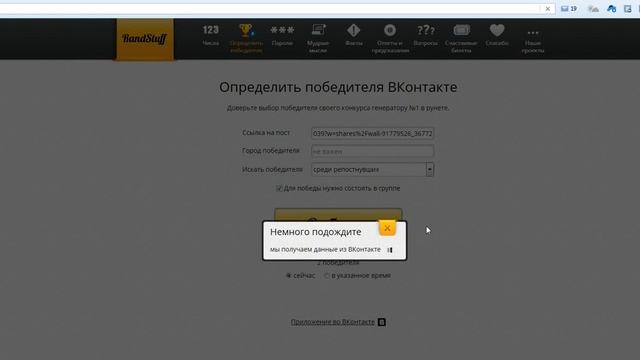Image resolution: width=640 pixels, height=360 pixels.
Task: Open the Приложение во ВКонтакте link
Action: coord(332,322)
